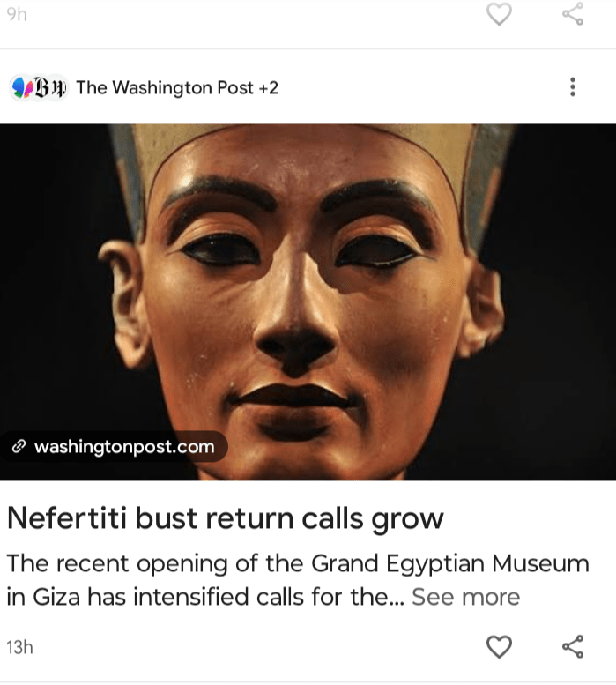
Task: Share the story posted 9h ago
Action: [573, 14]
